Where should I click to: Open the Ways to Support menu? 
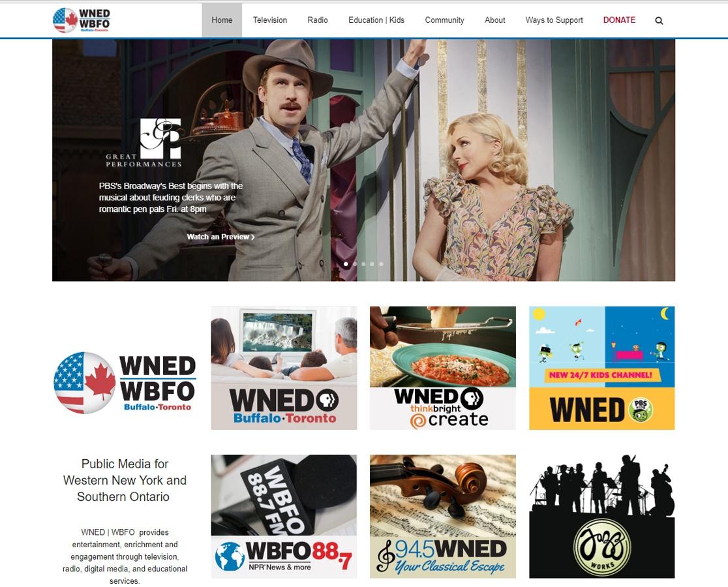point(554,20)
